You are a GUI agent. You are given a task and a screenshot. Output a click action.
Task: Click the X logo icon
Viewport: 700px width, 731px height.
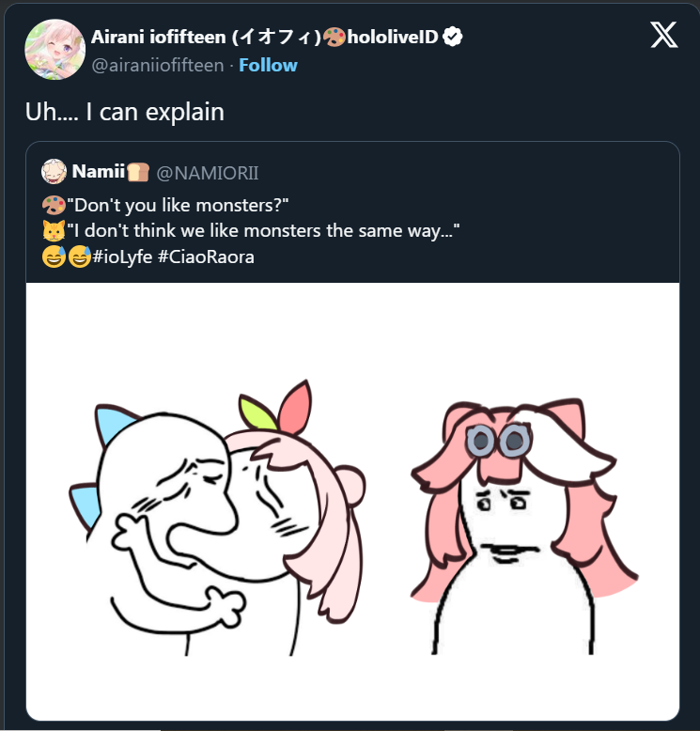click(663, 35)
